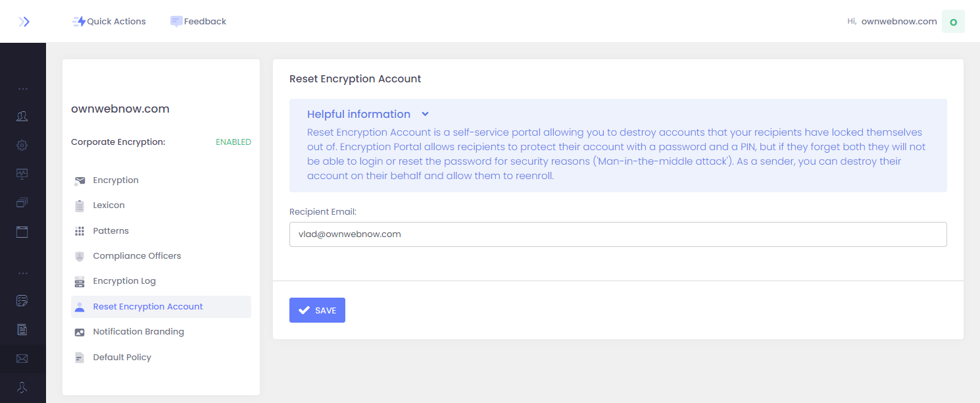980x403 pixels.
Task: Select the contacts icon in the dark sidebar
Action: point(22,116)
